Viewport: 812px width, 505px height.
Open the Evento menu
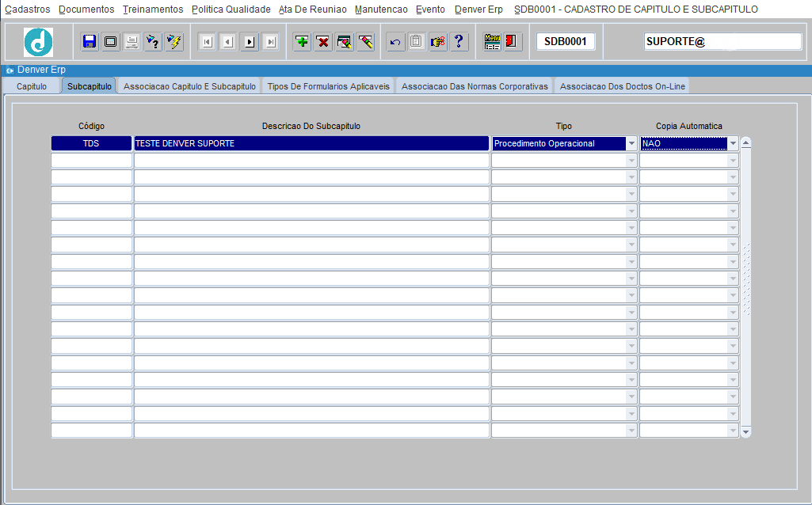coord(430,9)
